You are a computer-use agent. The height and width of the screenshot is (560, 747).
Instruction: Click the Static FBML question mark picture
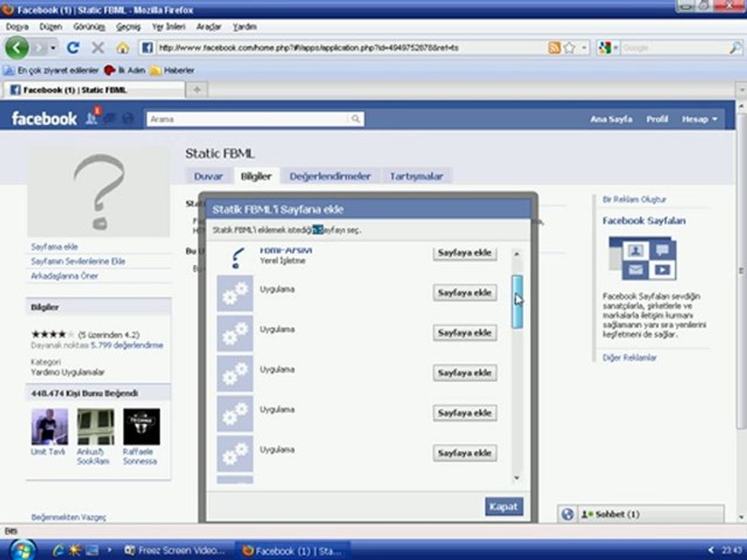pyautogui.click(x=99, y=191)
